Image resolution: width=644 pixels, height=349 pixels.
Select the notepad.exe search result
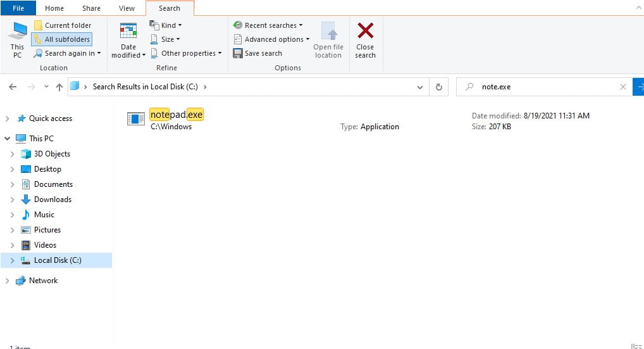point(176,115)
